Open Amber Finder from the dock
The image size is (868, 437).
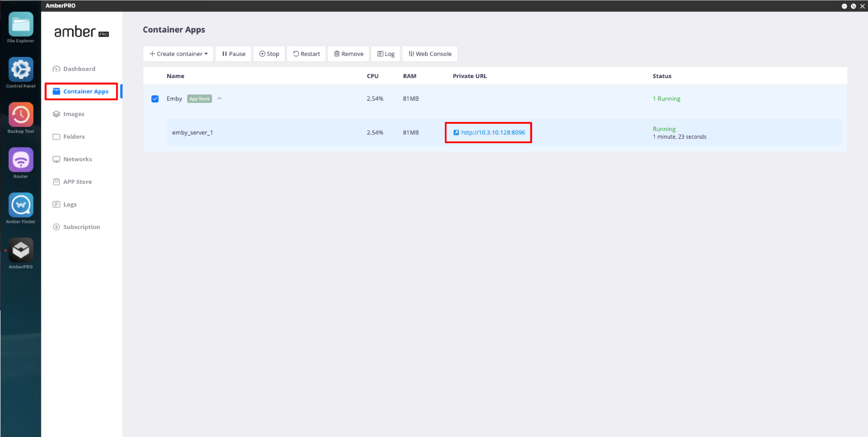(21, 205)
